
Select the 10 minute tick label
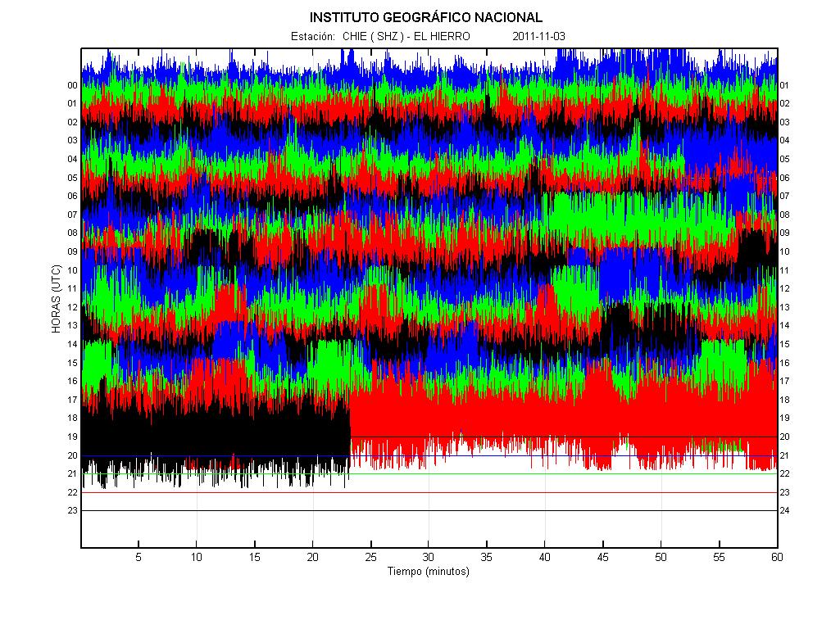point(197,557)
